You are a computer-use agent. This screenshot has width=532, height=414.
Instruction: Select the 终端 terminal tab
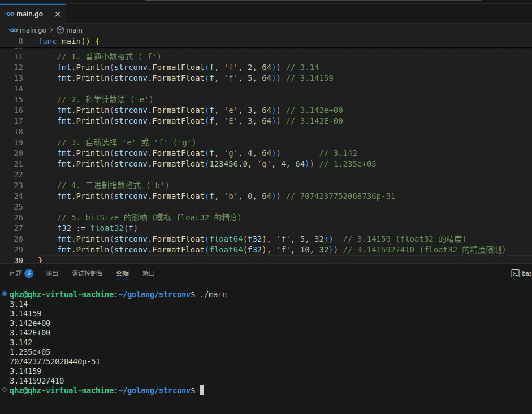[123, 273]
